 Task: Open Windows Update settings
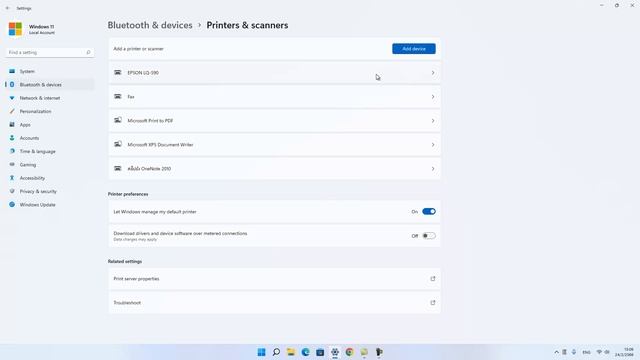49,204
